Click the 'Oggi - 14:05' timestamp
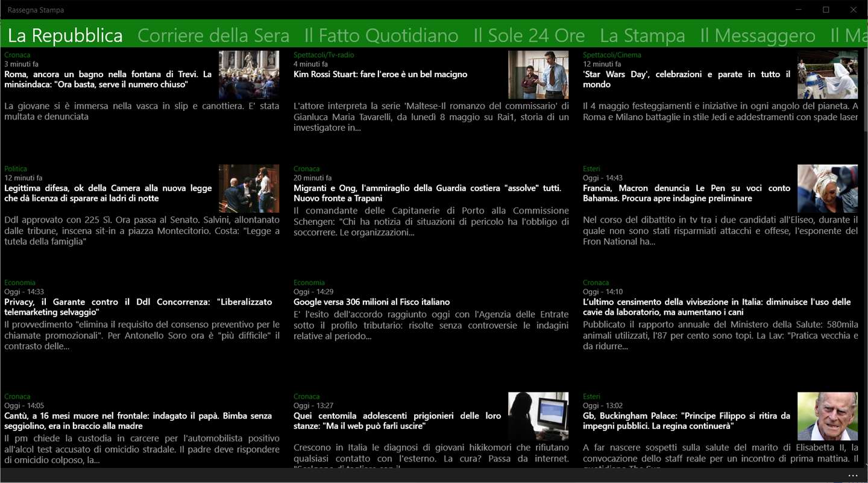Viewport: 868px width, 483px height. (x=24, y=406)
